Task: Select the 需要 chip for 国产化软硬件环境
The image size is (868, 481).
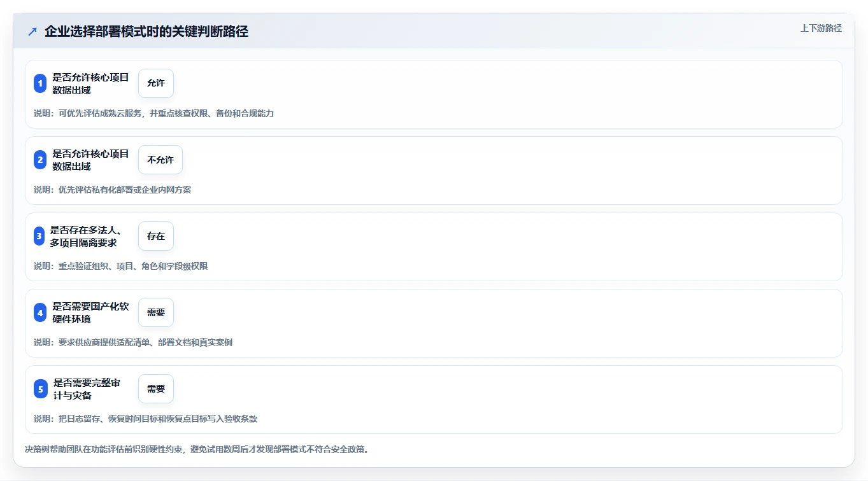Action: coord(156,312)
